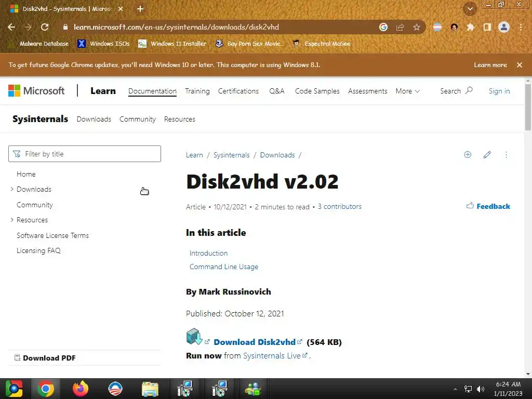Open Chrome from the taskbar

(46, 389)
